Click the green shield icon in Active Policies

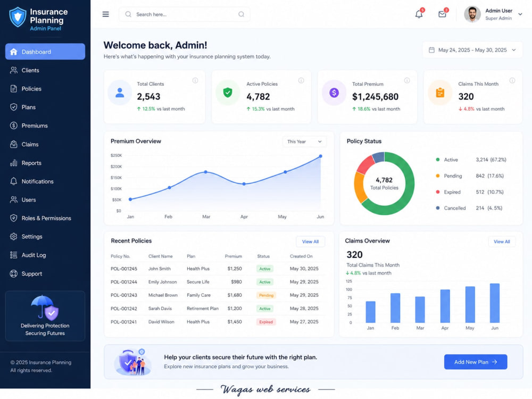(x=228, y=93)
